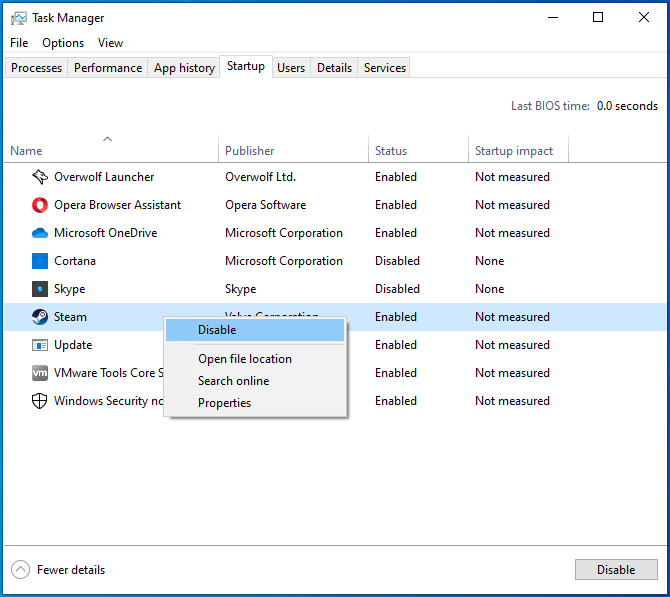
Task: Select the Steam entry name
Action: point(70,317)
